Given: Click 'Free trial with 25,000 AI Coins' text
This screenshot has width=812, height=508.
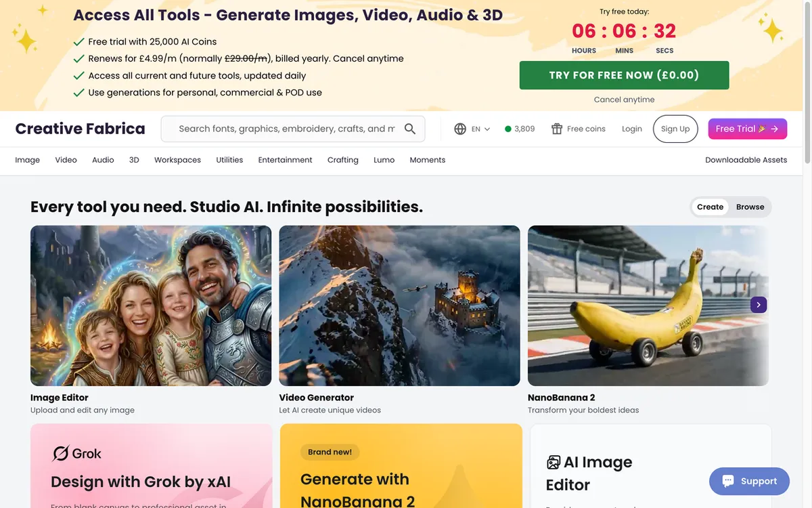Looking at the screenshot, I should [x=152, y=42].
